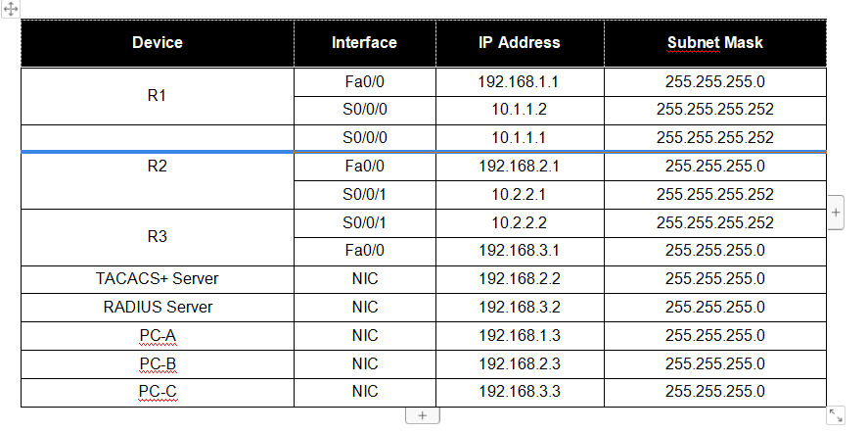
Task: Click the insert column plus button
Action: [x=837, y=212]
